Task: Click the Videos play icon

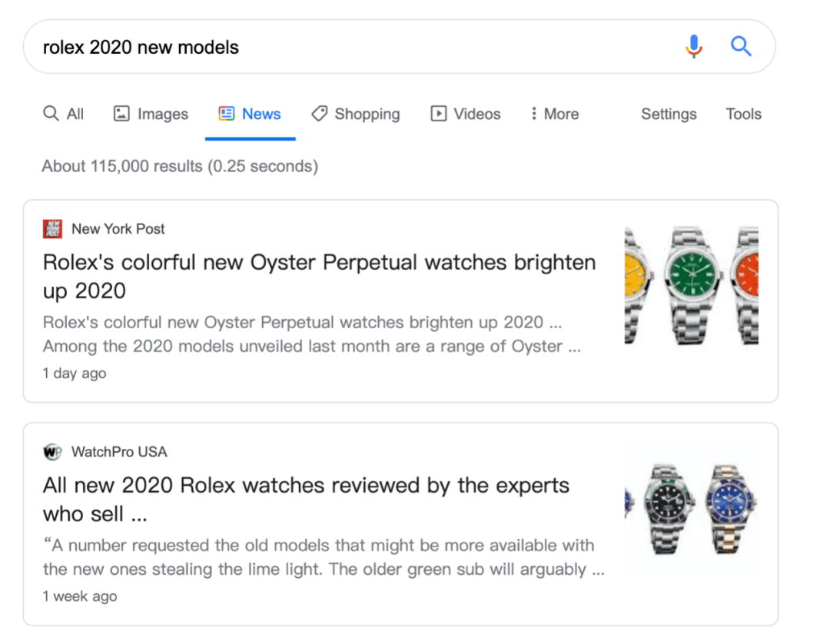Action: (438, 114)
